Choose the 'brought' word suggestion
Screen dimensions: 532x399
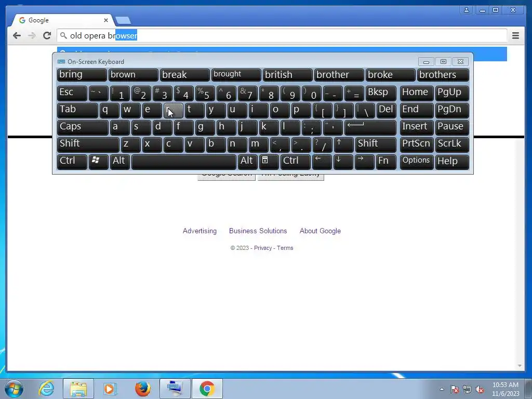click(236, 75)
